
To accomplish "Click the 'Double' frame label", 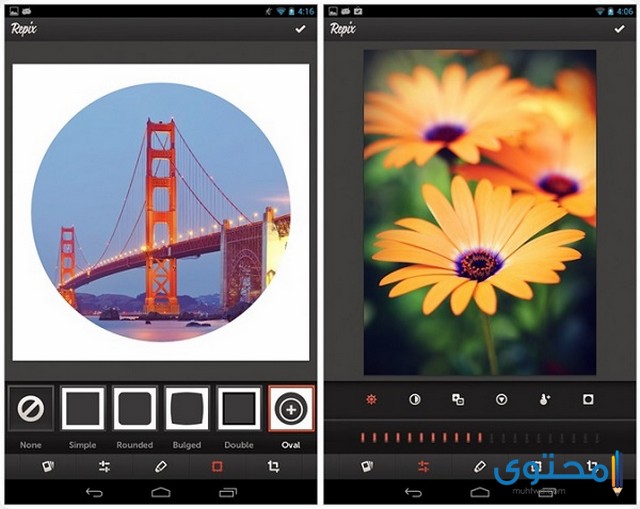I will click(239, 445).
